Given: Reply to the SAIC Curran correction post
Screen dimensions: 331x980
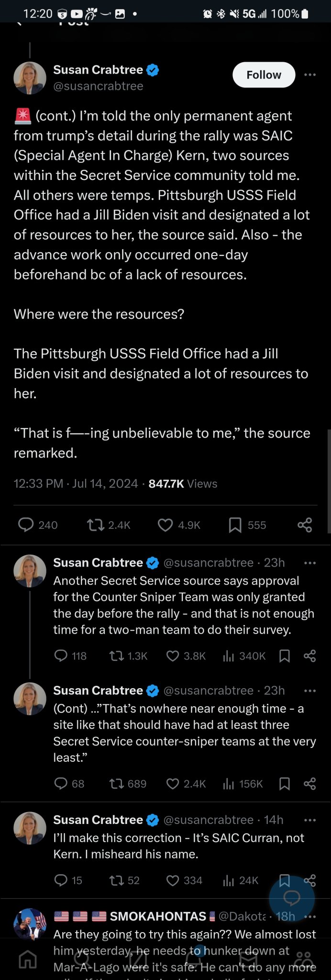Looking at the screenshot, I should pyautogui.click(x=61, y=880).
